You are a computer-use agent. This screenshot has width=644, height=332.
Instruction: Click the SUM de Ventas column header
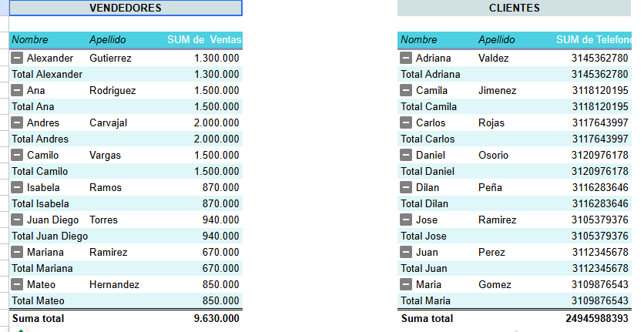coord(204,40)
